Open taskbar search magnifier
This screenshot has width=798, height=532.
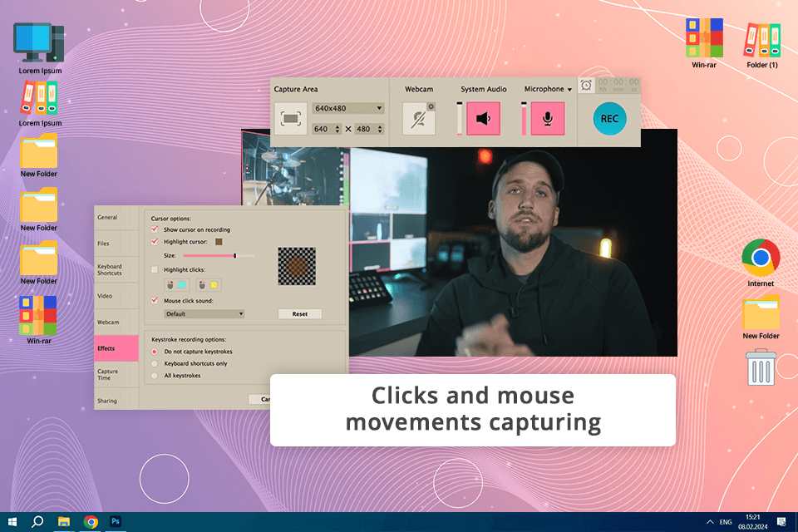point(37,522)
